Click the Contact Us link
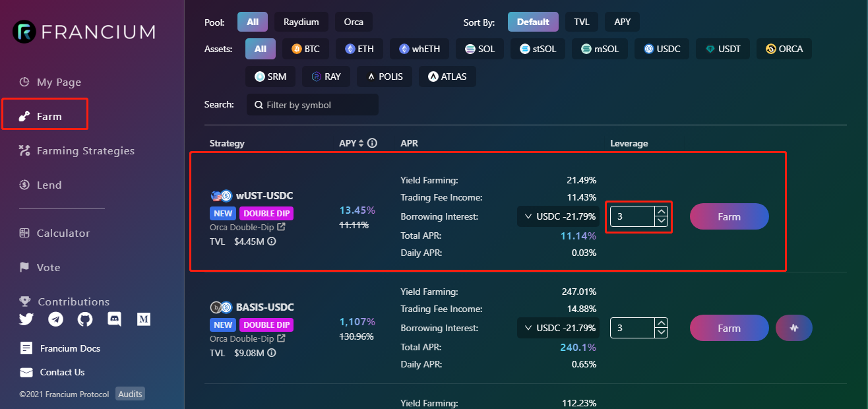 pos(52,372)
